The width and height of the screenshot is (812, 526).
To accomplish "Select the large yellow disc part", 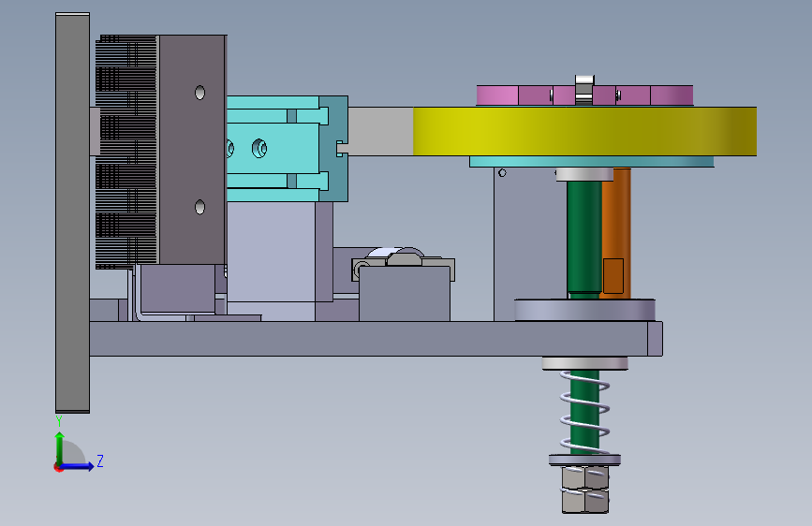I will click(x=584, y=131).
